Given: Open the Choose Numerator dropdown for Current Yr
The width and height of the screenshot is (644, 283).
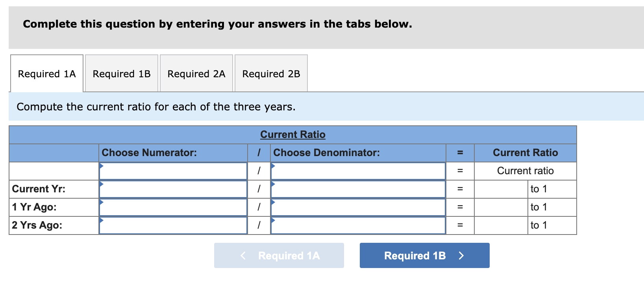Looking at the screenshot, I should [173, 189].
